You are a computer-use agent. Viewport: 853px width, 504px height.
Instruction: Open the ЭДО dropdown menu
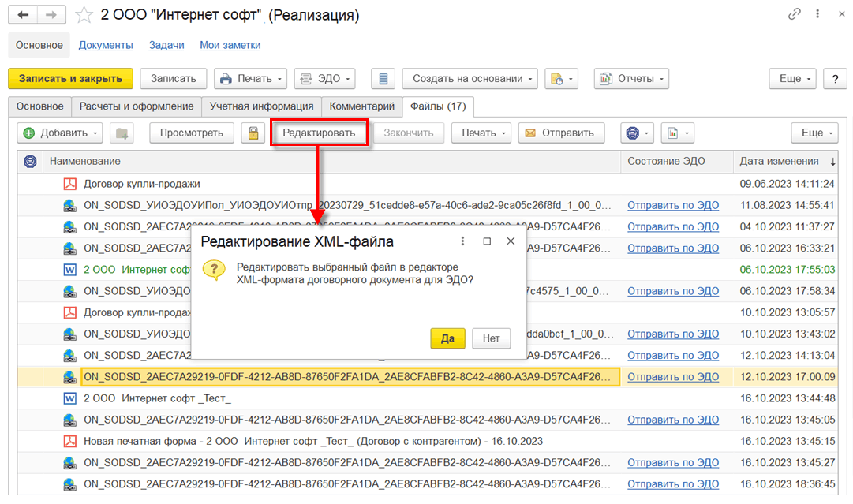[324, 78]
